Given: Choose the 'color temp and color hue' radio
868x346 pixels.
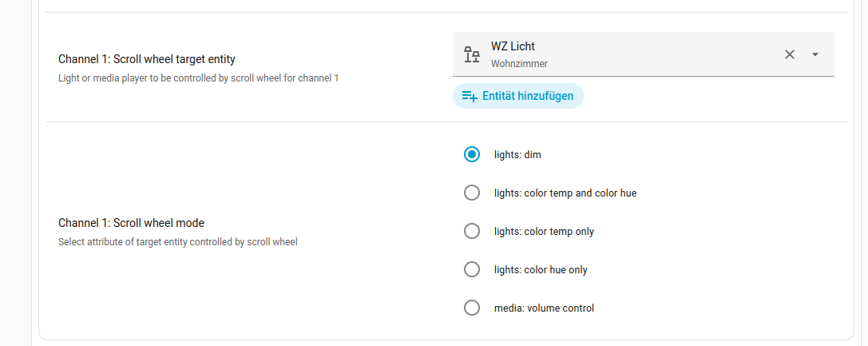Looking at the screenshot, I should coord(472,193).
